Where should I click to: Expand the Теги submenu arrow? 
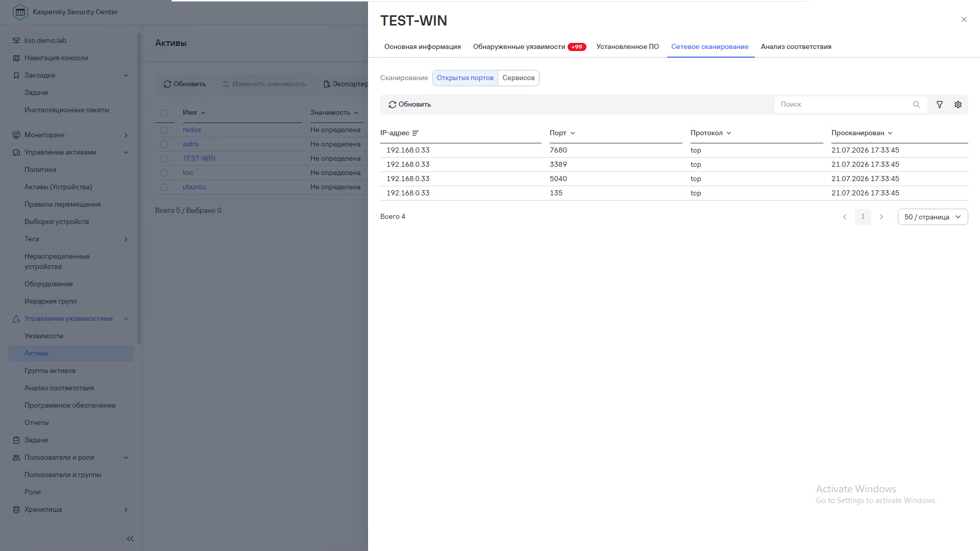pos(126,239)
